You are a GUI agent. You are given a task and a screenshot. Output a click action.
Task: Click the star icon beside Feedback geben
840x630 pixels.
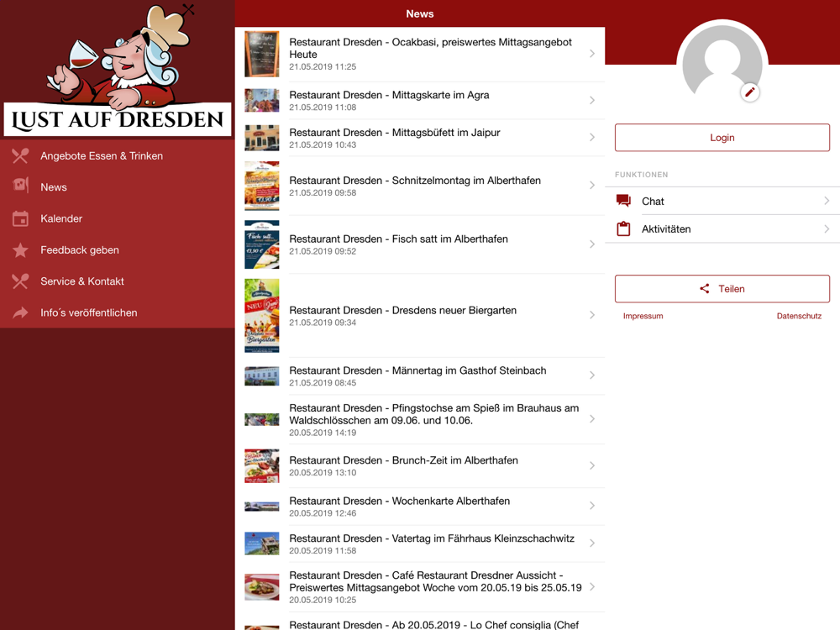(20, 250)
